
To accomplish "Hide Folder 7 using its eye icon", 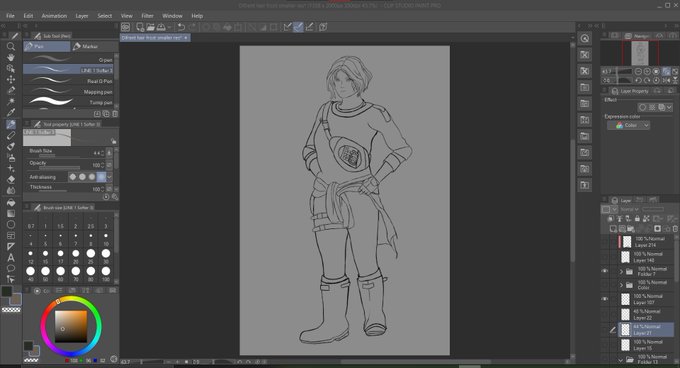I will tap(605, 271).
